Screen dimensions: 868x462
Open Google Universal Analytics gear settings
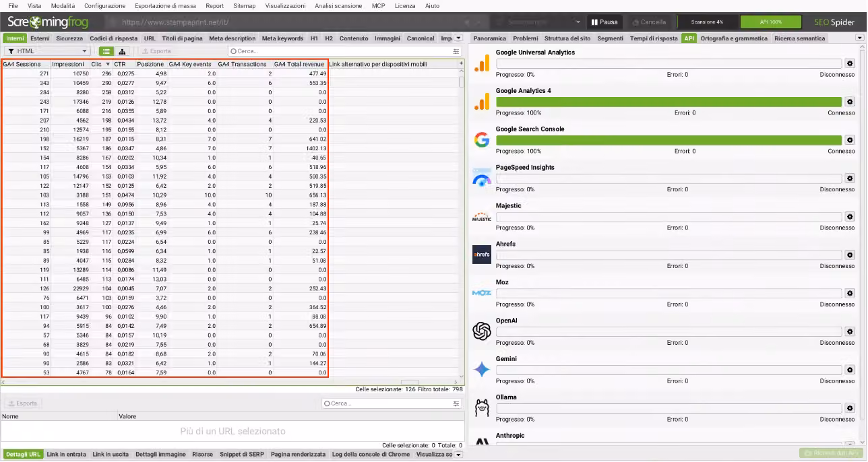coord(850,63)
